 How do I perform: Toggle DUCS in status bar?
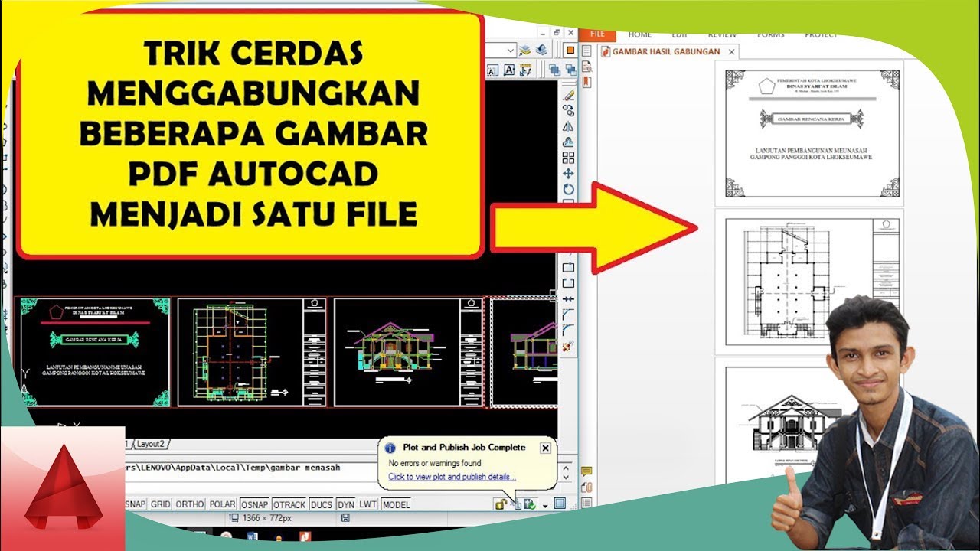[322, 504]
